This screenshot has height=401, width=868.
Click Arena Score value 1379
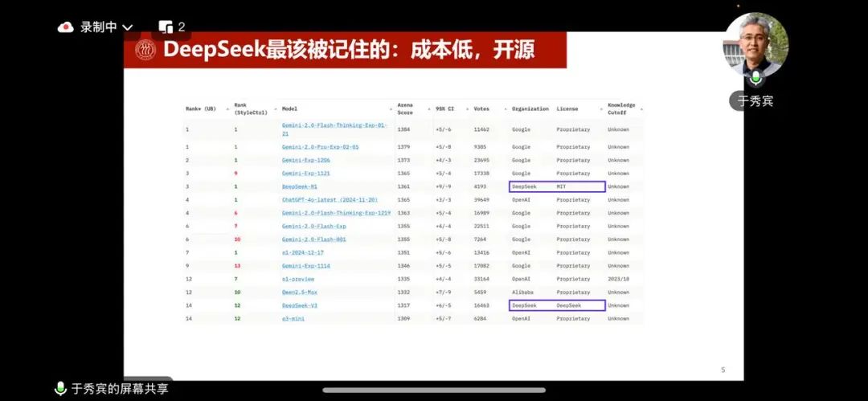403,147
